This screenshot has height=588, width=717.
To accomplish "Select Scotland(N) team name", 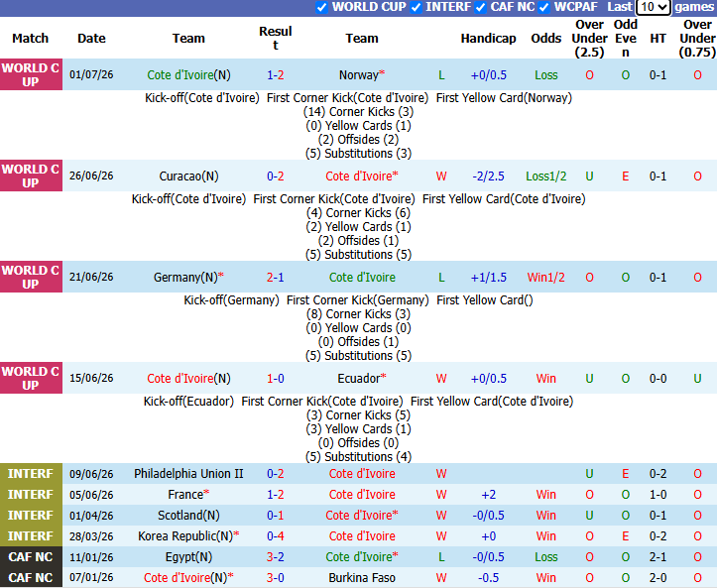I will tap(188, 516).
